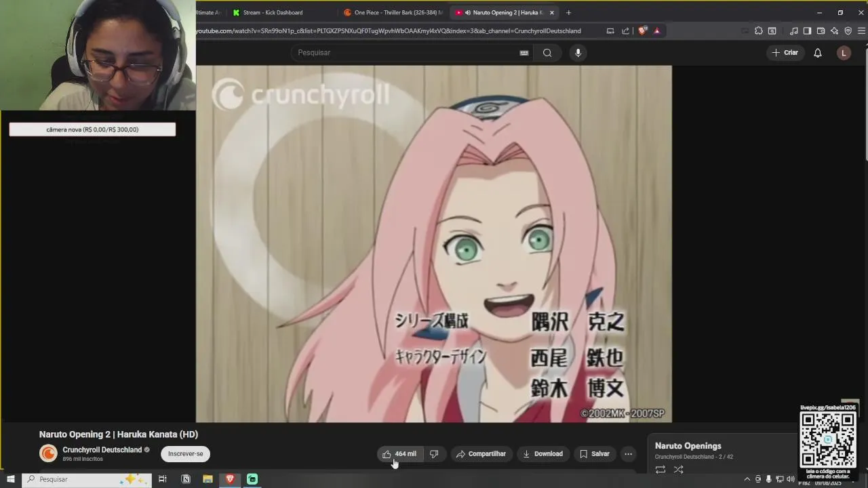Open YouTube notifications bell
The height and width of the screenshot is (488, 868).
818,53
